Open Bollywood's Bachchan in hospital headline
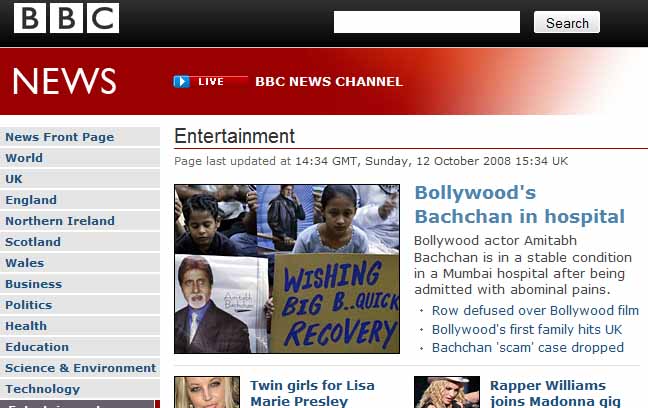This screenshot has width=648, height=408. [x=519, y=205]
